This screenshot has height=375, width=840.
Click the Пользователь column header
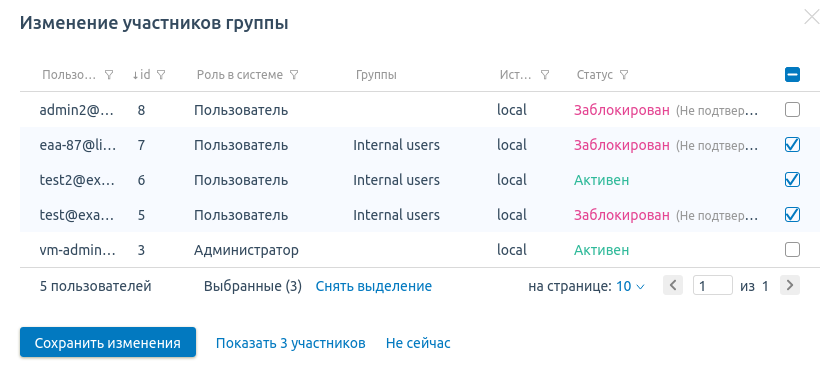click(69, 75)
